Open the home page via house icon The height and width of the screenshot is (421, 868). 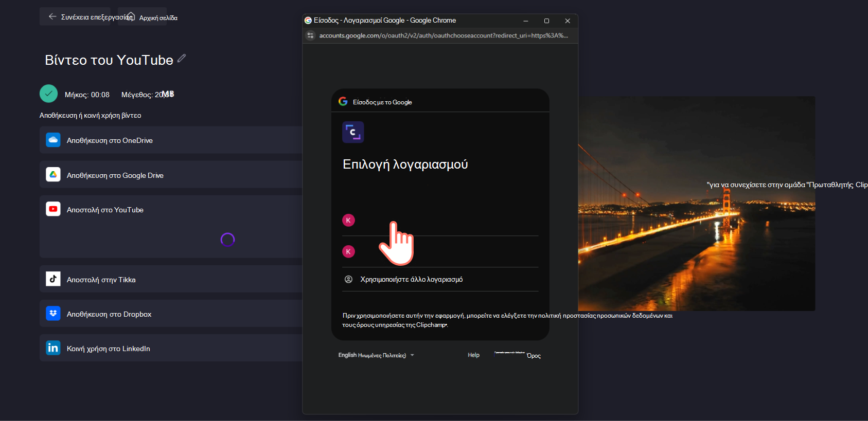click(x=131, y=16)
